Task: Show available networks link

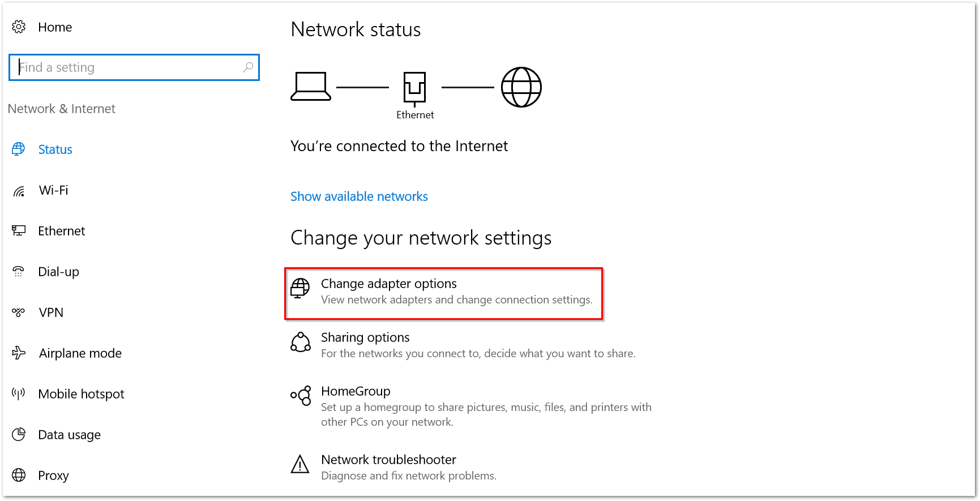Action: click(x=359, y=196)
